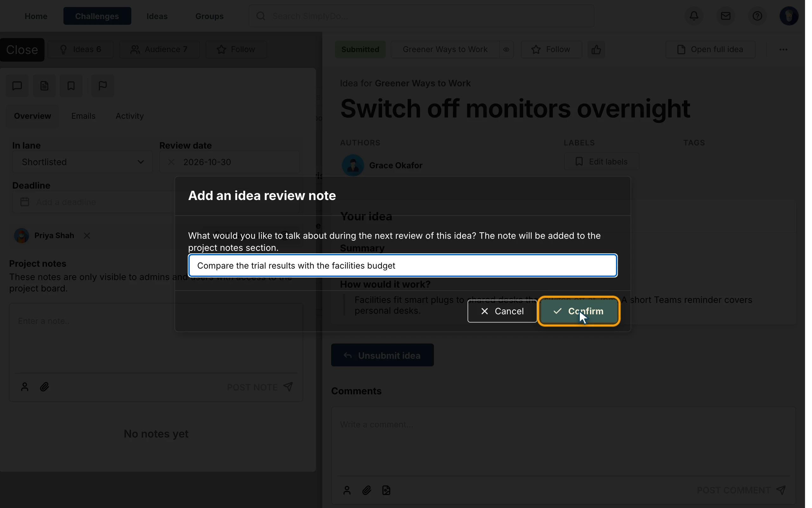Open the help question mark icon
Viewport: 812px width, 508px height.
pos(757,16)
